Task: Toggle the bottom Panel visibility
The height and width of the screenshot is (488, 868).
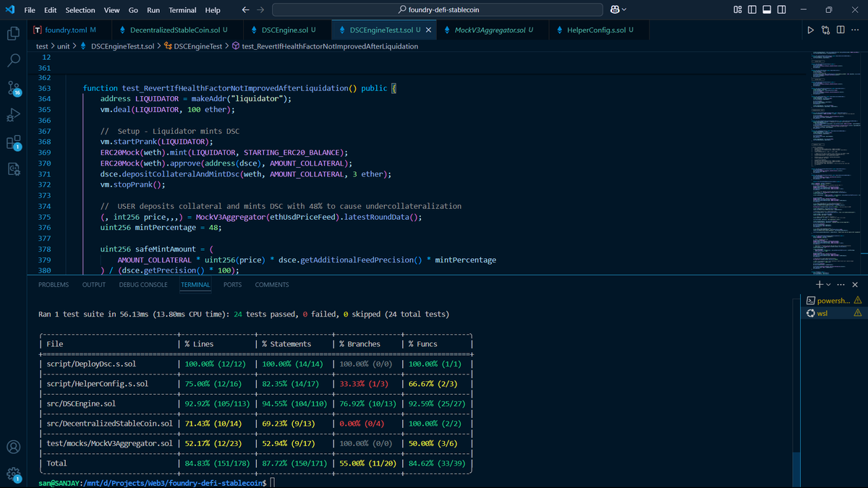Action: point(767,10)
